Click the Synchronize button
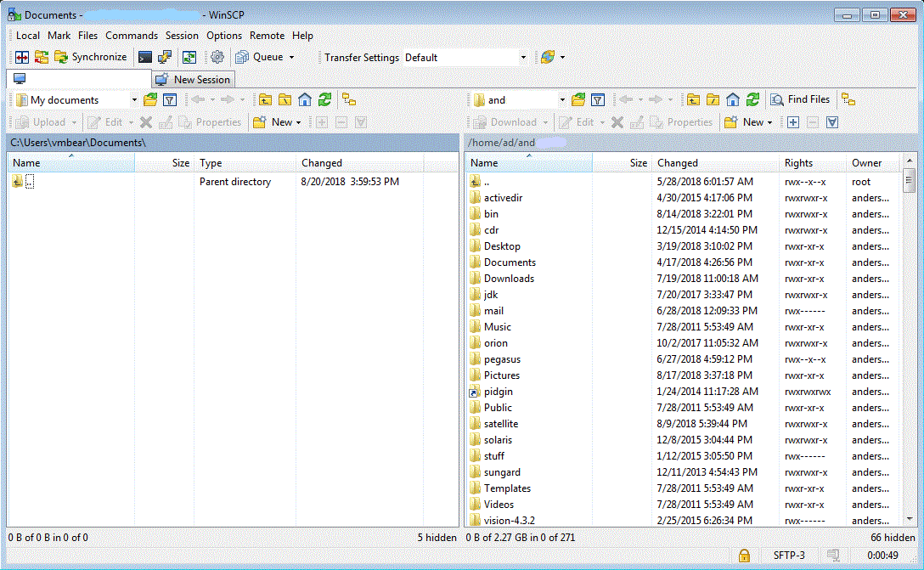The height and width of the screenshot is (570, 924). click(91, 57)
